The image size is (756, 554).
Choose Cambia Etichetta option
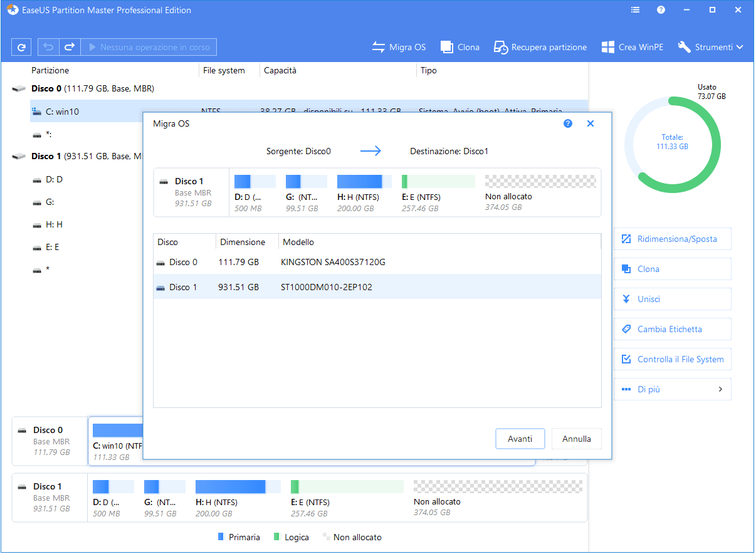coord(672,329)
